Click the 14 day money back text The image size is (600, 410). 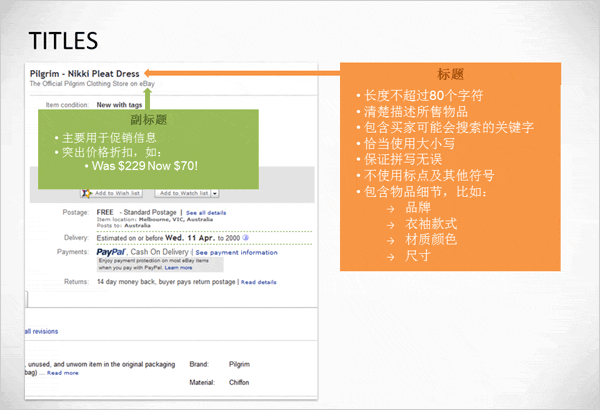pyautogui.click(x=126, y=282)
